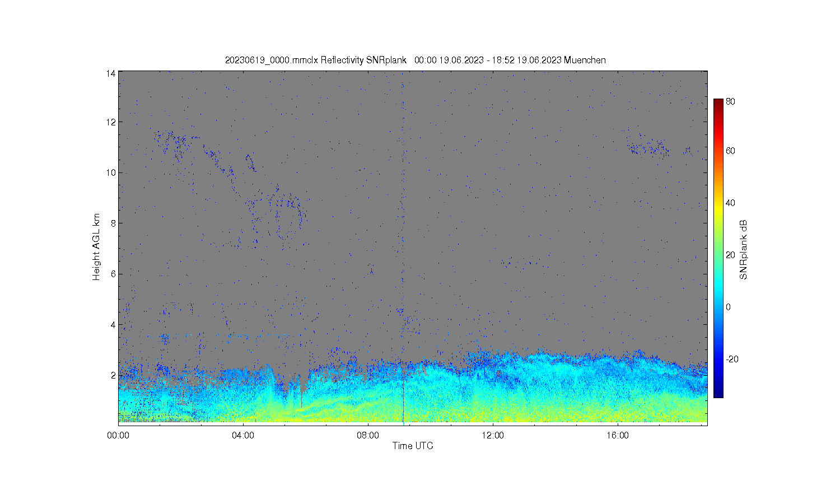840x504 pixels.
Task: Click the 08:00 time axis tick label
Action: pyautogui.click(x=368, y=435)
